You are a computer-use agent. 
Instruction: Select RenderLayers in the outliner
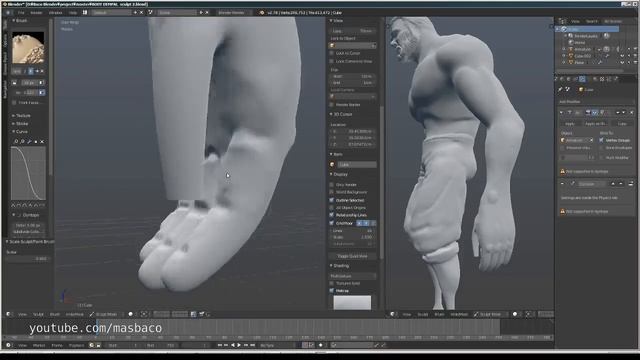pos(586,36)
